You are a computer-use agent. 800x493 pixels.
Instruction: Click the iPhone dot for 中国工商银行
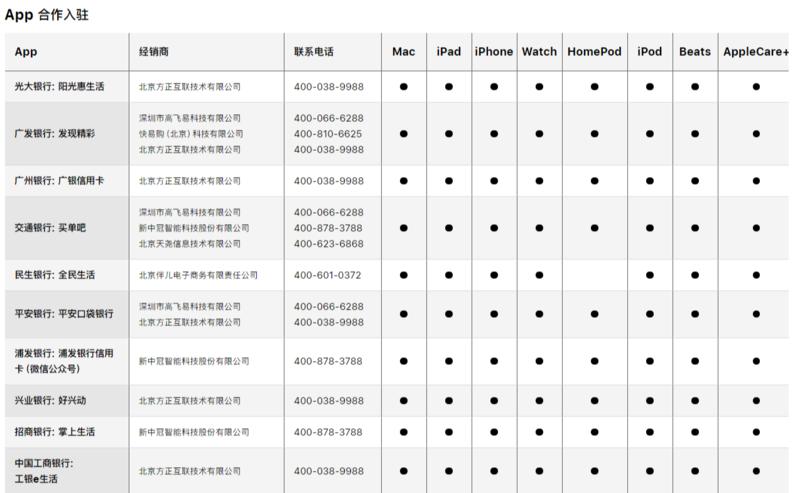(494, 472)
